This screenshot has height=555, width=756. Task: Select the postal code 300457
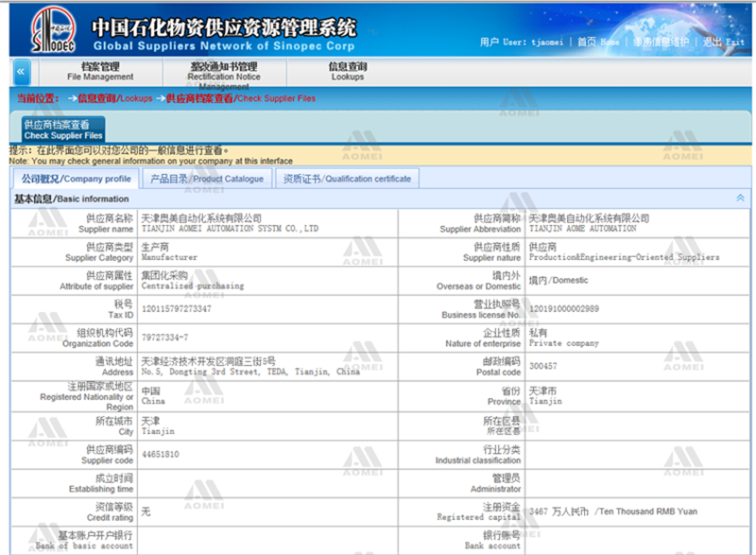click(542, 366)
